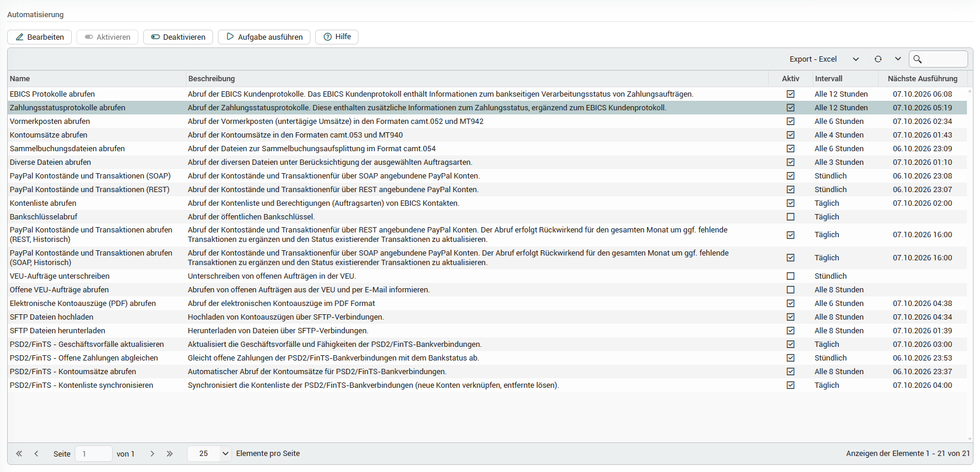This screenshot has width=980, height=472.
Task: Toggle Aktiv checkbox for Offene VEU-Aufträge abrufen
Action: [791, 290]
